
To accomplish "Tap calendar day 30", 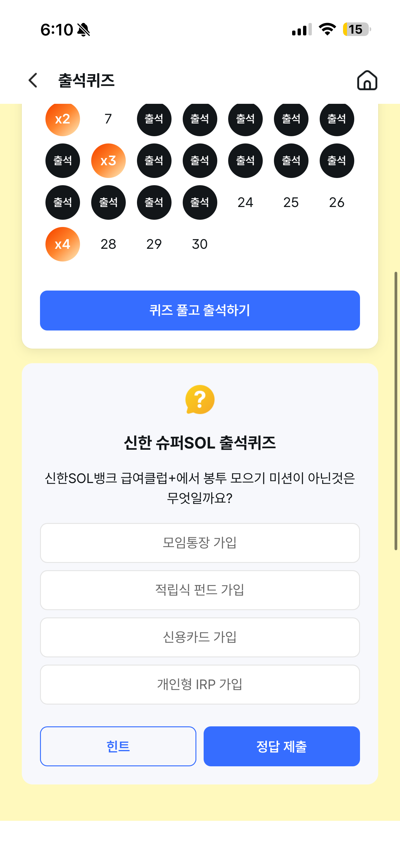I will [x=200, y=244].
